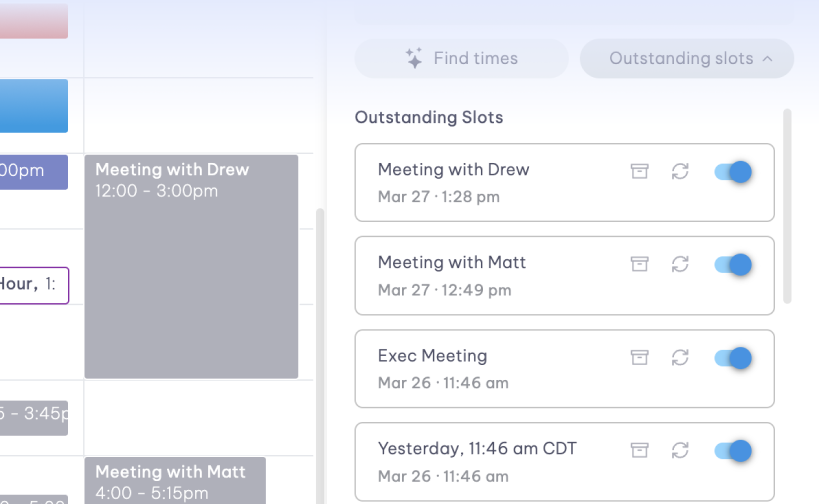Open Meeting with Drew calendar event
This screenshot has width=819, height=504.
(191, 266)
